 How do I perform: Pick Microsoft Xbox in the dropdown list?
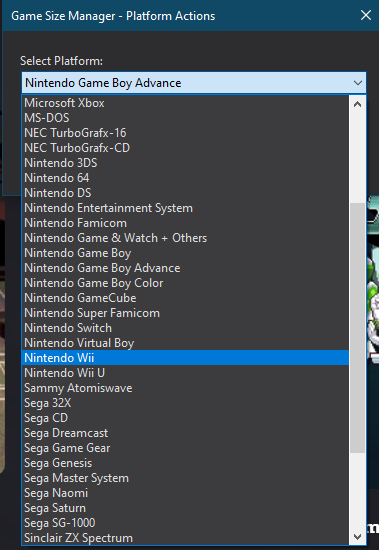pos(185,103)
